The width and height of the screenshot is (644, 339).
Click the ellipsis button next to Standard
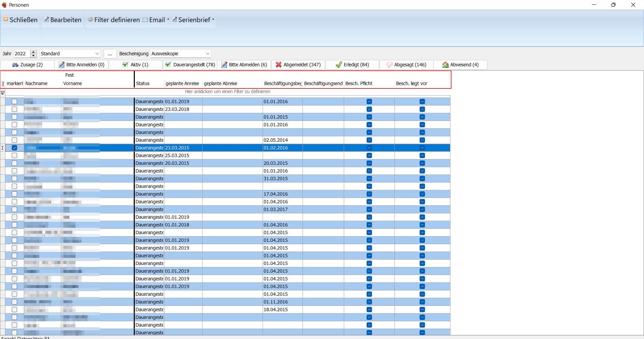click(x=110, y=54)
